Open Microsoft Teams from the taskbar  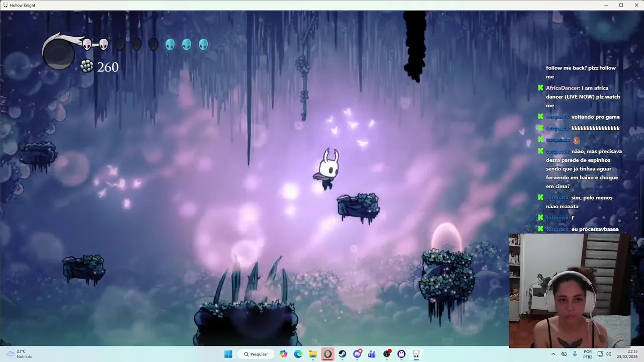point(372,354)
